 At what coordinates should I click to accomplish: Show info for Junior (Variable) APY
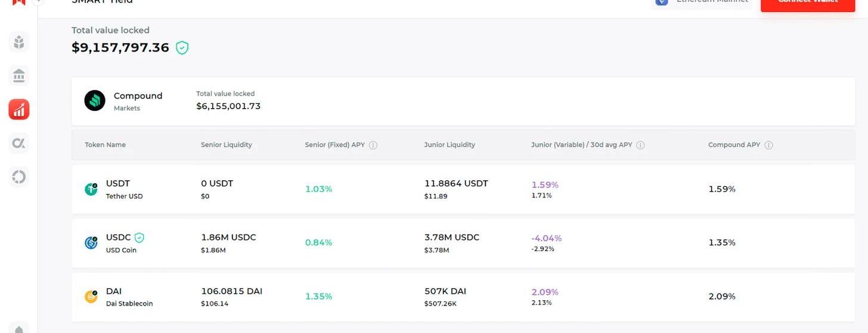[640, 145]
